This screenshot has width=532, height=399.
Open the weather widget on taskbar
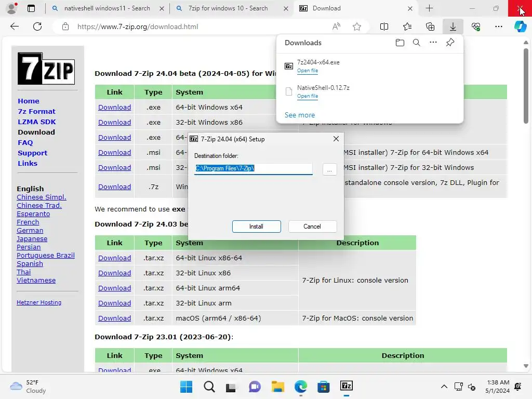(x=28, y=387)
